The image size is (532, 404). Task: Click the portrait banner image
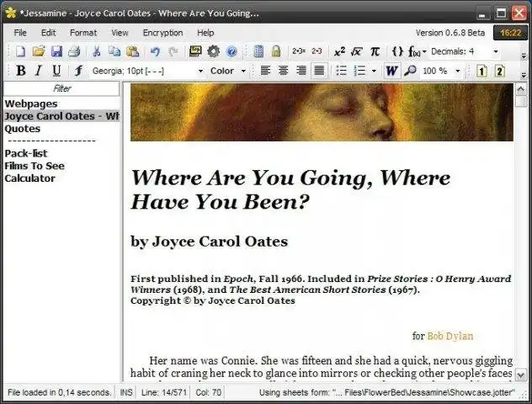[x=322, y=112]
